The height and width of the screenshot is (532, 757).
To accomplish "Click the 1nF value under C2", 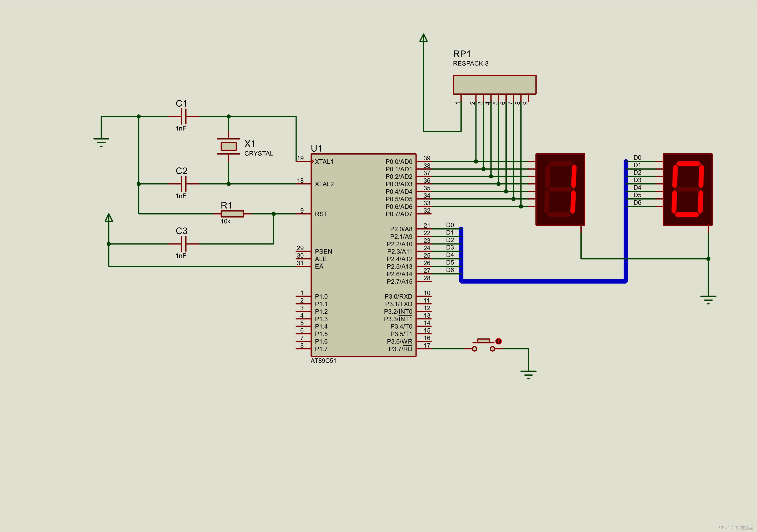I will [x=181, y=196].
